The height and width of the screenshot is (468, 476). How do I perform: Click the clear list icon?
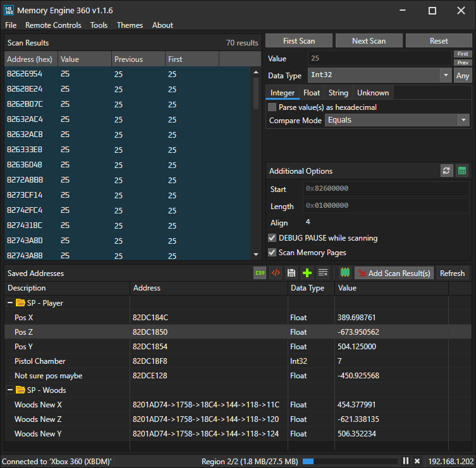tap(323, 273)
